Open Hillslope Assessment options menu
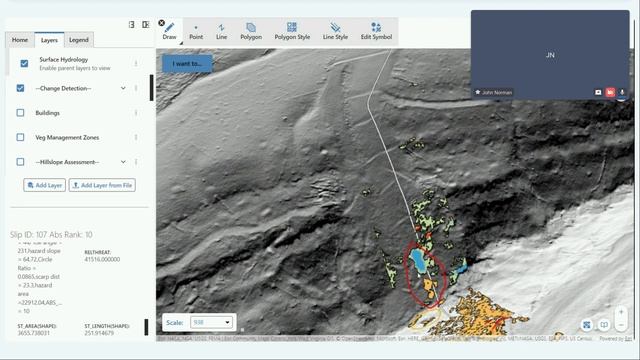 point(136,162)
